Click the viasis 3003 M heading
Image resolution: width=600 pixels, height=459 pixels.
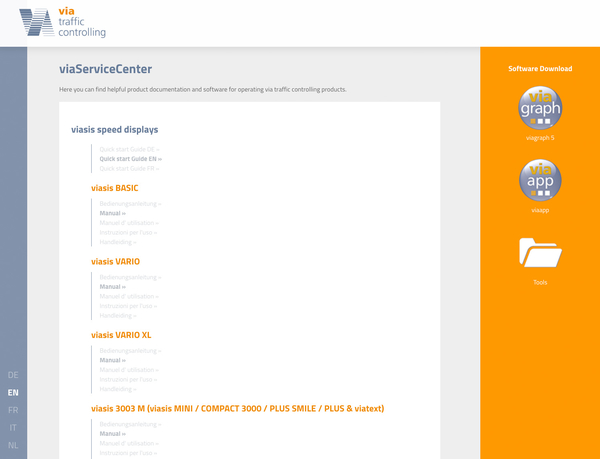pos(237,408)
